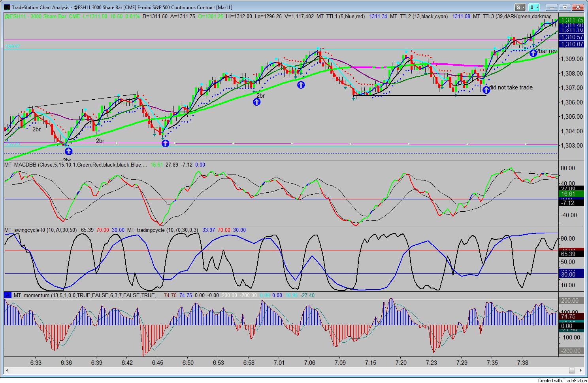Open the 'S' symbol link dropdown

(520, 7)
